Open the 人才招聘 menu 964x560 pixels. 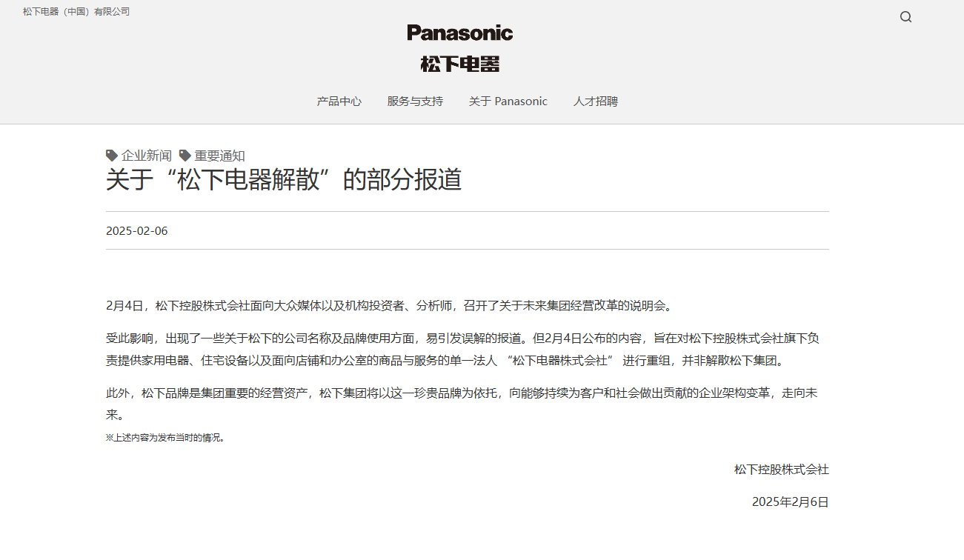[x=596, y=101]
